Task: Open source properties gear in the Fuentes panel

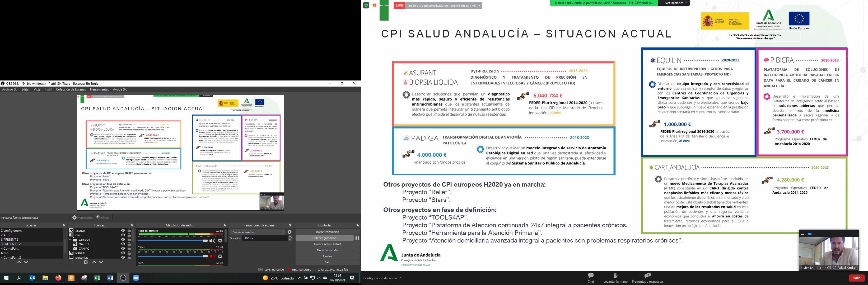Action: (86, 262)
